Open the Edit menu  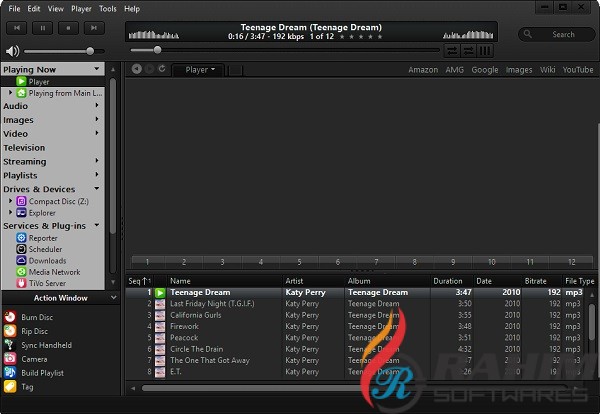click(34, 8)
